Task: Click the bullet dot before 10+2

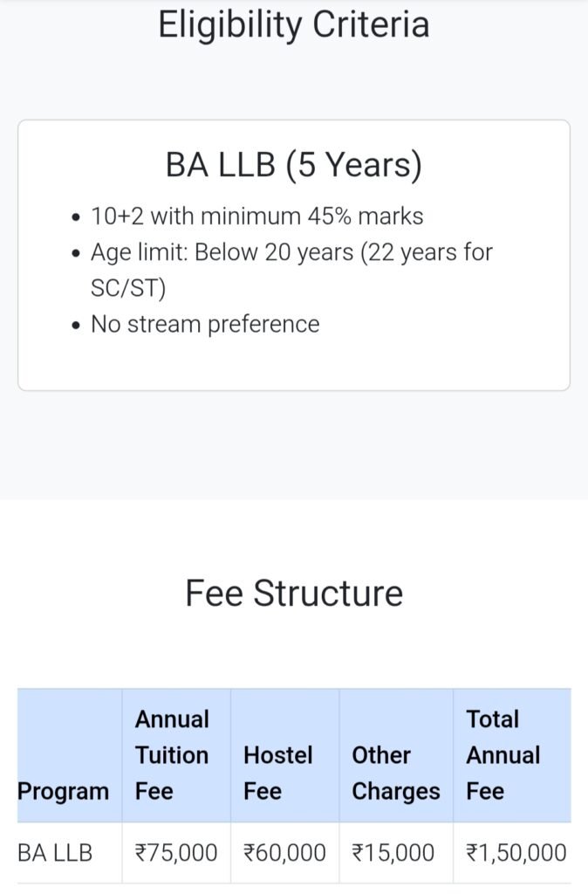Action: click(x=77, y=217)
